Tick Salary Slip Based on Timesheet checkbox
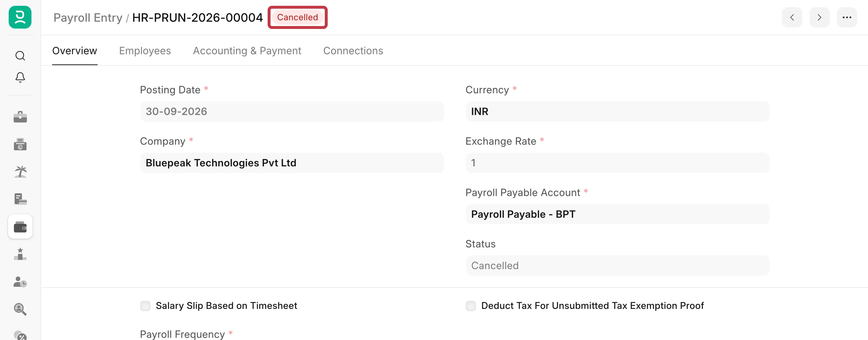The width and height of the screenshot is (868, 340). tap(145, 306)
